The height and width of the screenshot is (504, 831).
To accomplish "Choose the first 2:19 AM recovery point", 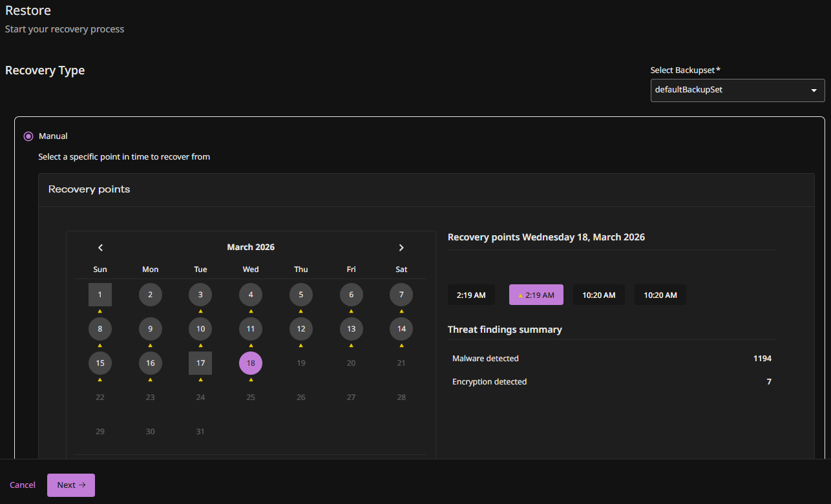I will pyautogui.click(x=471, y=295).
